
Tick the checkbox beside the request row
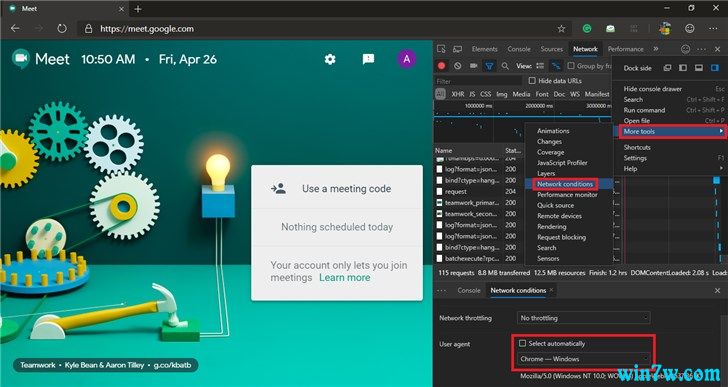click(440, 191)
